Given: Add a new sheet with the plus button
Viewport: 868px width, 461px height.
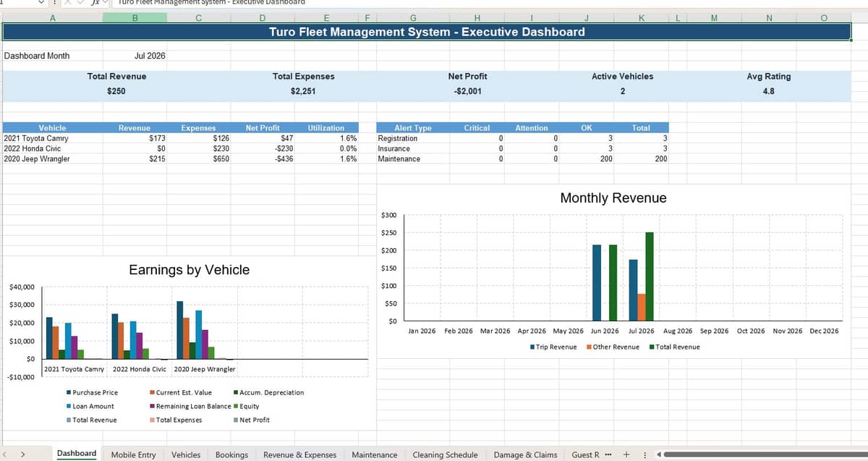Looking at the screenshot, I should 626,454.
